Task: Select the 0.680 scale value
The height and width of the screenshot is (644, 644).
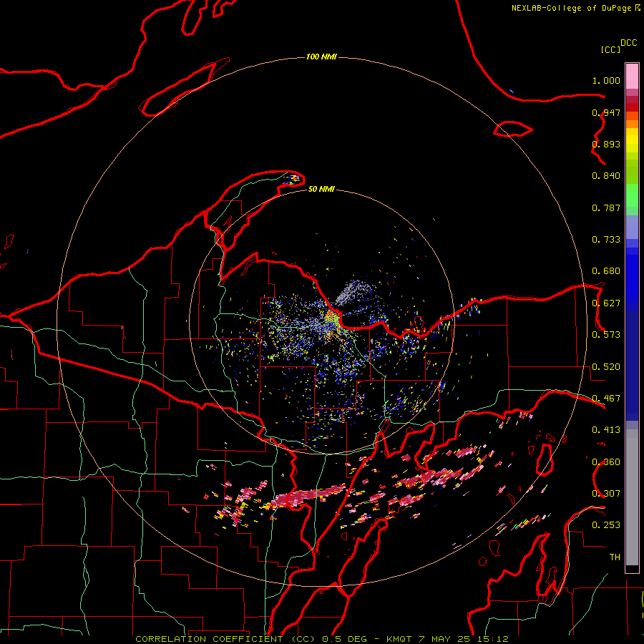Action: pos(606,271)
